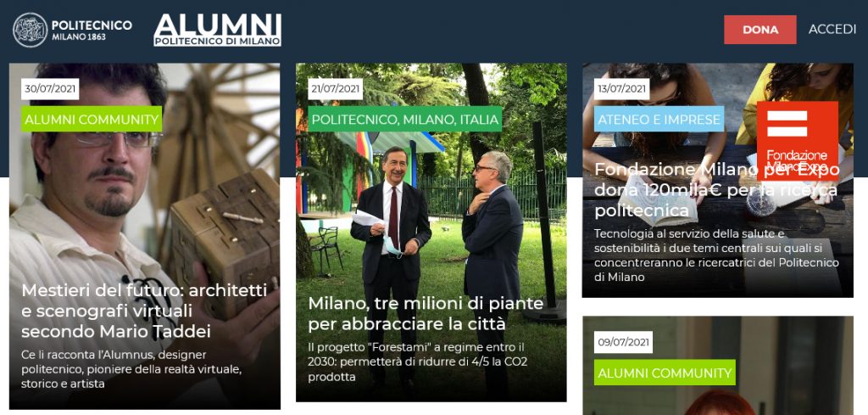Select the ATENEO E IMPRESE category tag

point(659,119)
